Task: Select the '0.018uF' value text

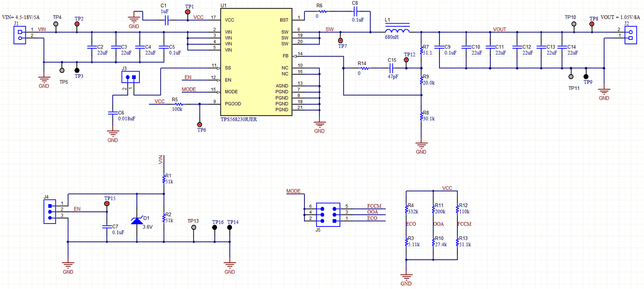Action: click(127, 118)
